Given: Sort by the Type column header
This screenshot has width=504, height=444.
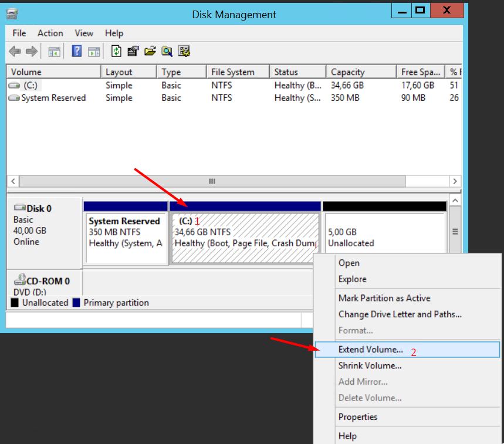Looking at the screenshot, I should click(182, 72).
